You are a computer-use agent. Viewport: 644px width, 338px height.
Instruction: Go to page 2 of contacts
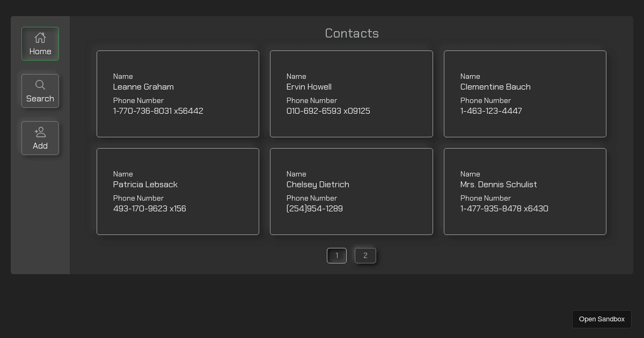point(365,255)
